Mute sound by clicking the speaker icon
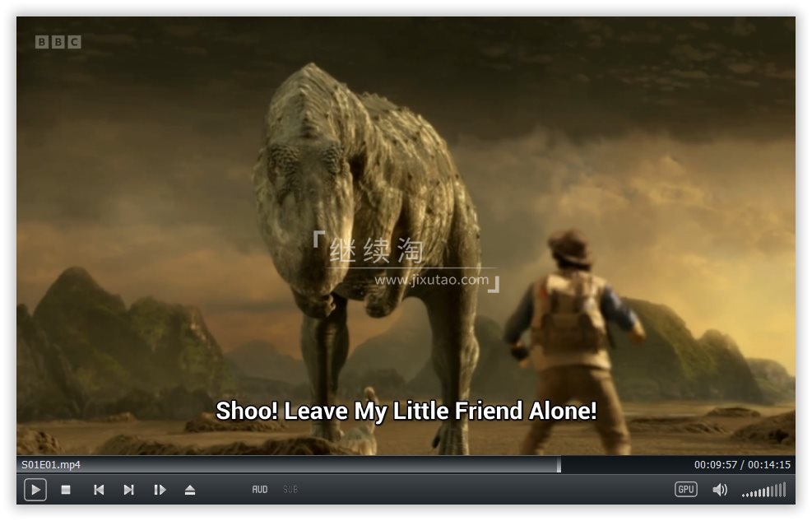812x521 pixels. 720,489
